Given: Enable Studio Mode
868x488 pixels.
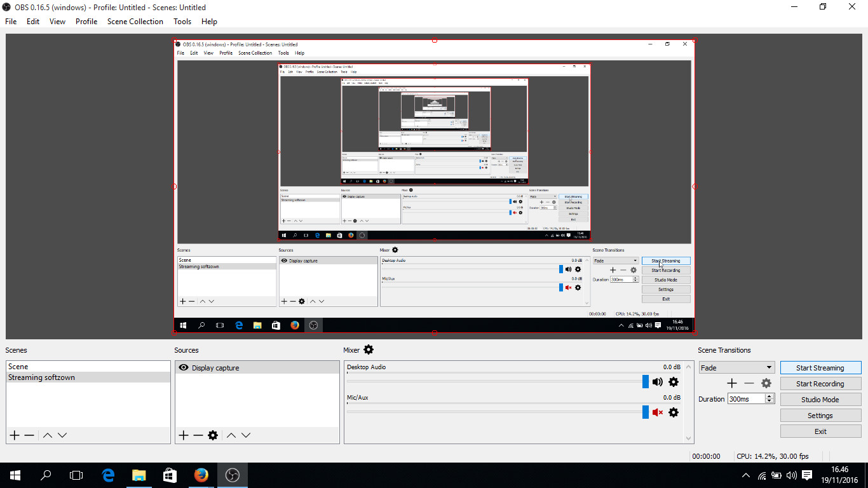Looking at the screenshot, I should [820, 399].
